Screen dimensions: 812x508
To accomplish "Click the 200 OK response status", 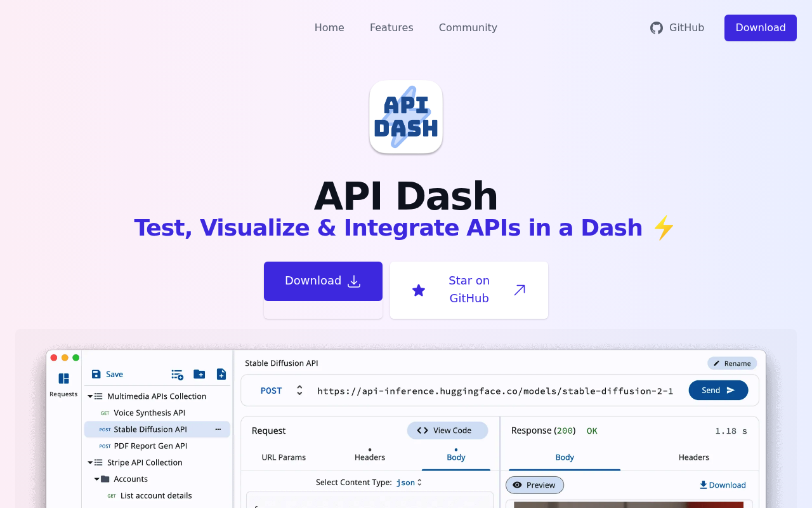I will pyautogui.click(x=554, y=431).
